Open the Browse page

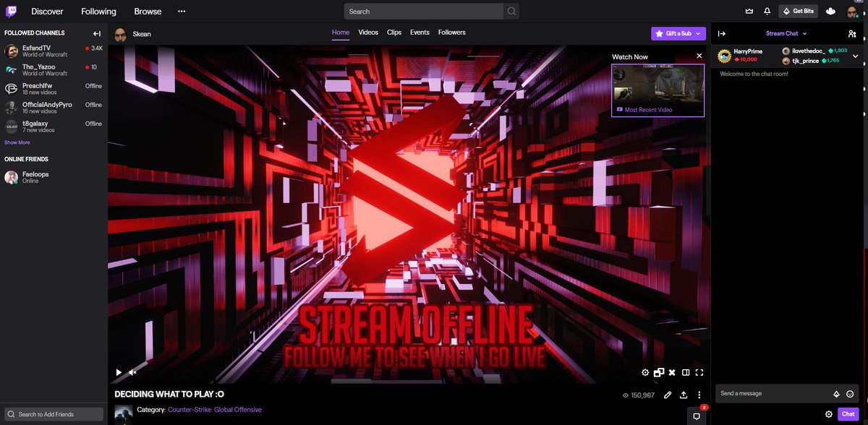click(x=148, y=12)
